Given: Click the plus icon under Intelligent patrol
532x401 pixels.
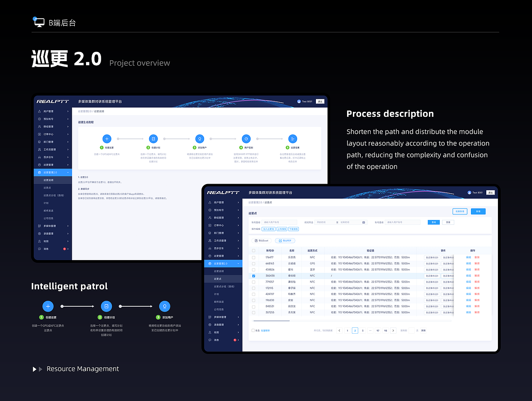Looking at the screenshot, I should pyautogui.click(x=48, y=306).
